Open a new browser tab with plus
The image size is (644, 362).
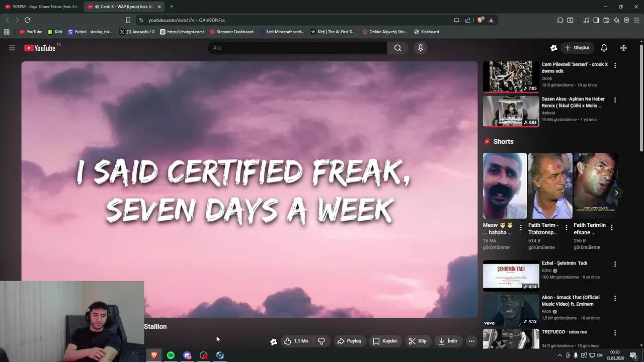tap(172, 7)
